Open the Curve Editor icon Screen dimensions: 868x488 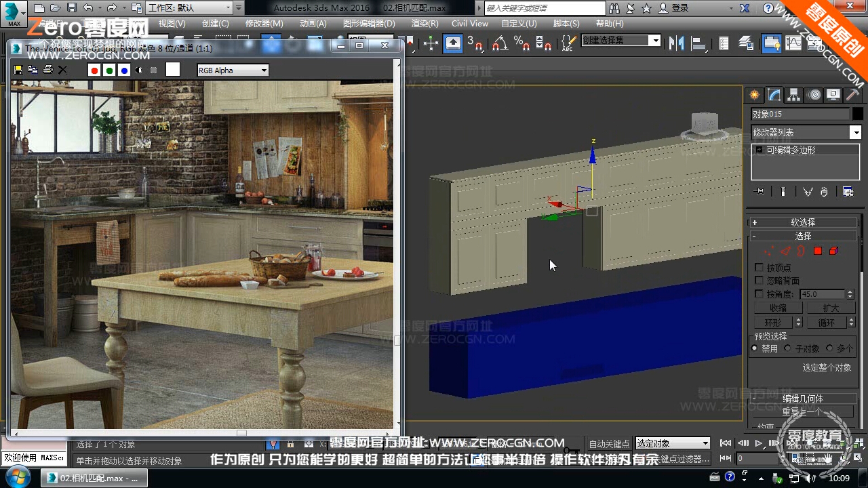794,43
